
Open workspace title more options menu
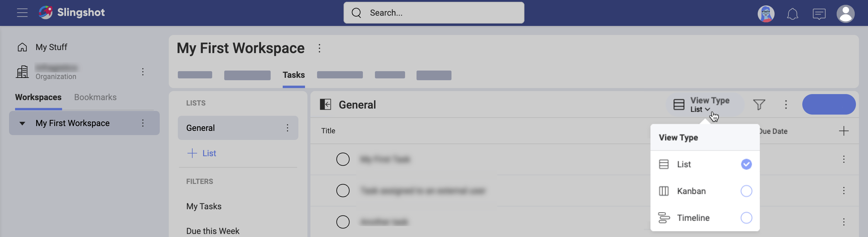[319, 48]
